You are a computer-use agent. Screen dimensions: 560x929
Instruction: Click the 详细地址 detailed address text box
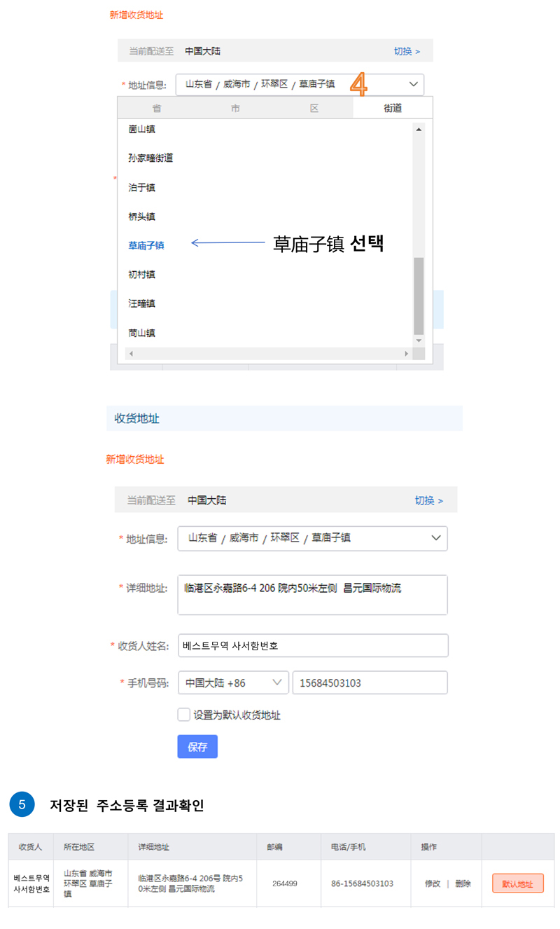[312, 595]
